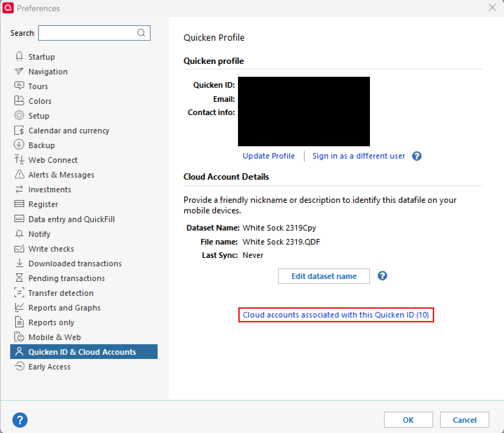
Task: Click the Early Access icon
Action: (19, 366)
